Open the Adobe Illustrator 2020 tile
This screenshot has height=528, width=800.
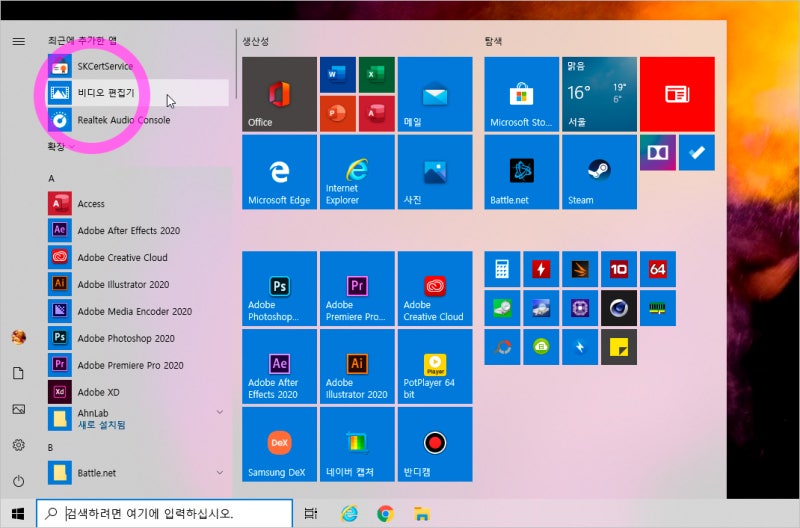click(x=357, y=366)
